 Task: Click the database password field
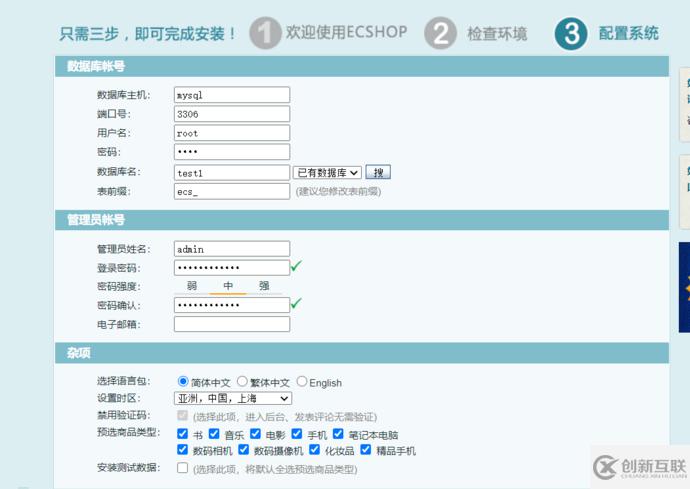click(x=232, y=152)
